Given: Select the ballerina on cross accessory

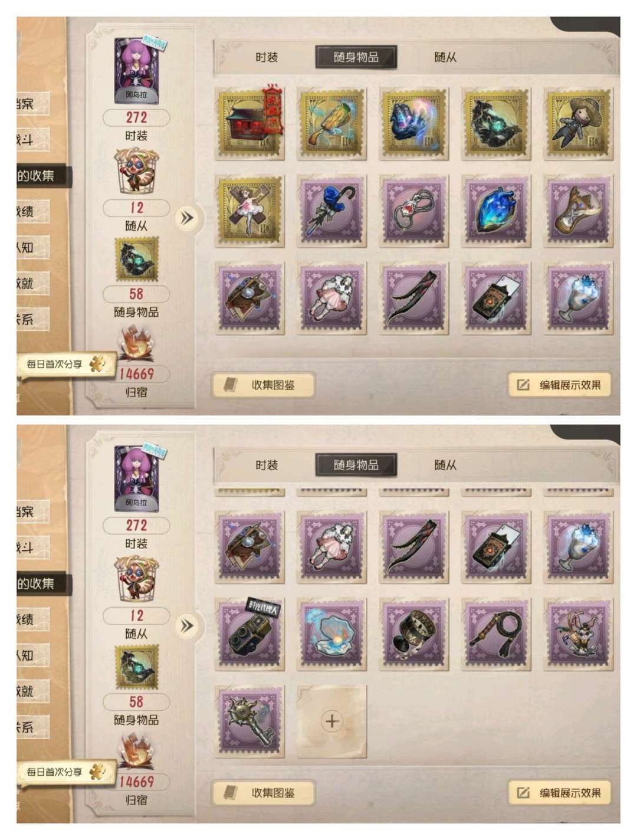Looking at the screenshot, I should click(x=250, y=211).
